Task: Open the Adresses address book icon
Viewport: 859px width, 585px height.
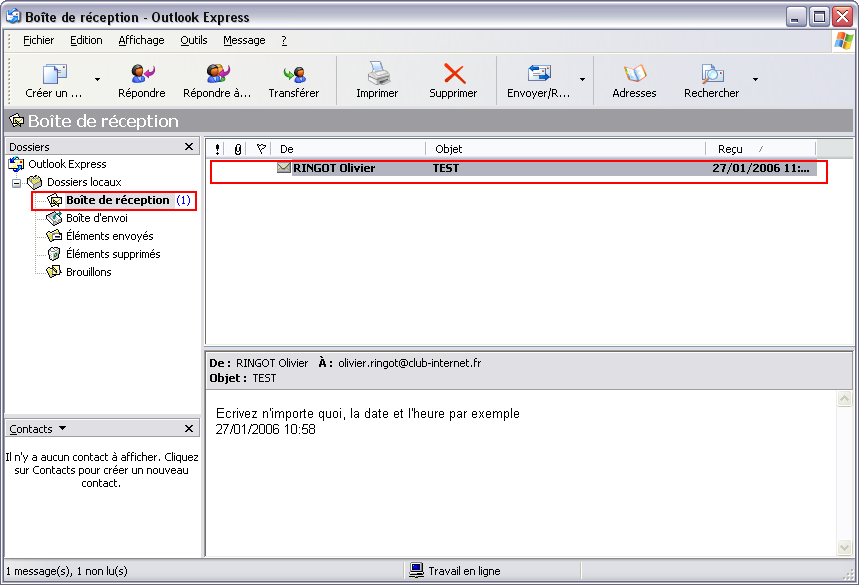Action: [x=635, y=73]
